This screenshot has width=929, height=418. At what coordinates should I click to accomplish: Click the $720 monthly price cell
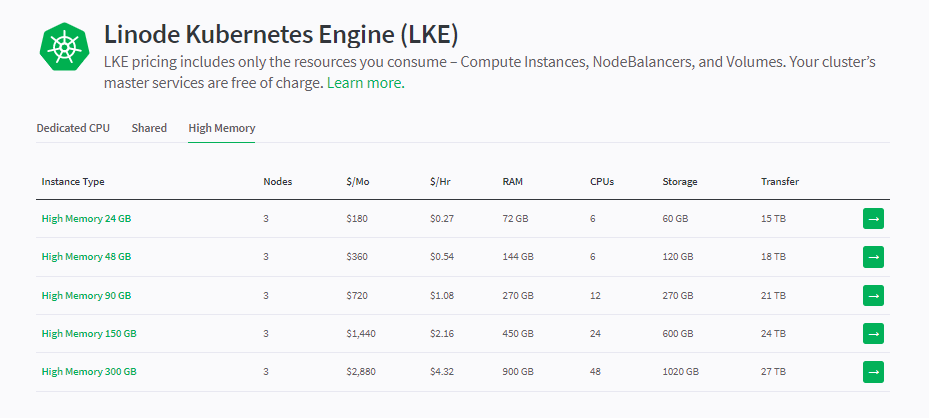357,295
